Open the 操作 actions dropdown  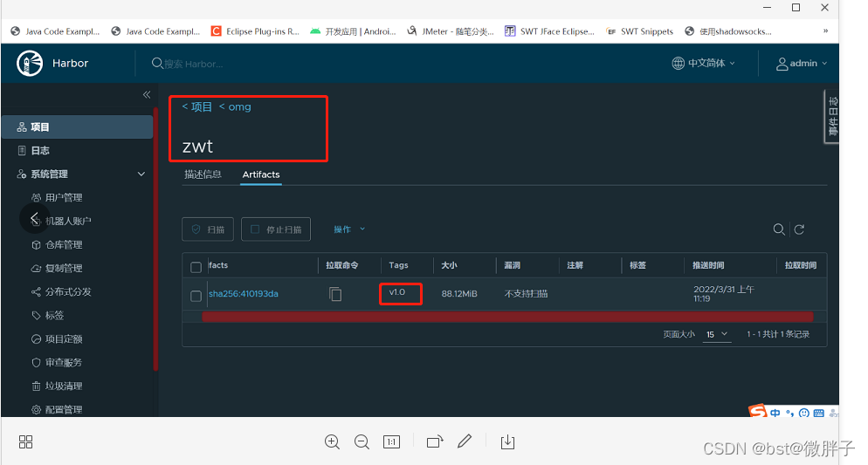(x=349, y=229)
